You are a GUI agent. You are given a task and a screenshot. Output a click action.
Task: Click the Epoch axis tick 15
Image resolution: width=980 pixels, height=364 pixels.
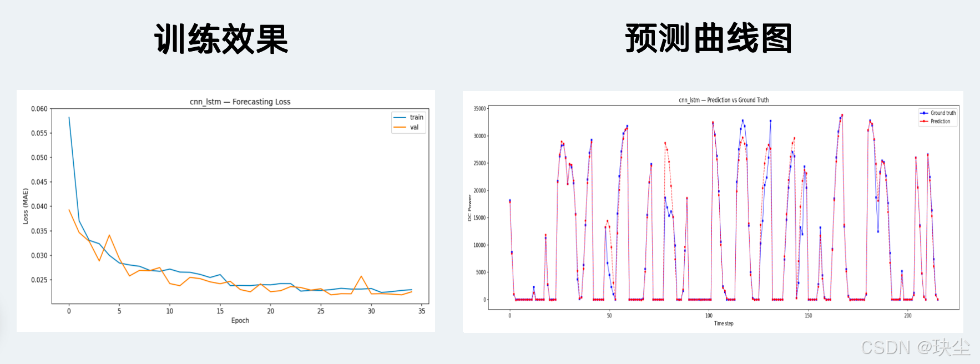coord(220,311)
